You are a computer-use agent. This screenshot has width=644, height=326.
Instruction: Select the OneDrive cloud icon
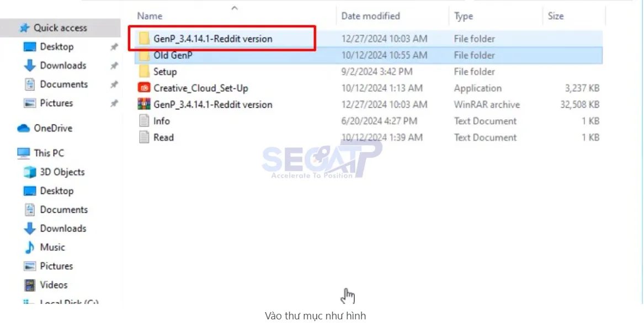click(x=23, y=128)
